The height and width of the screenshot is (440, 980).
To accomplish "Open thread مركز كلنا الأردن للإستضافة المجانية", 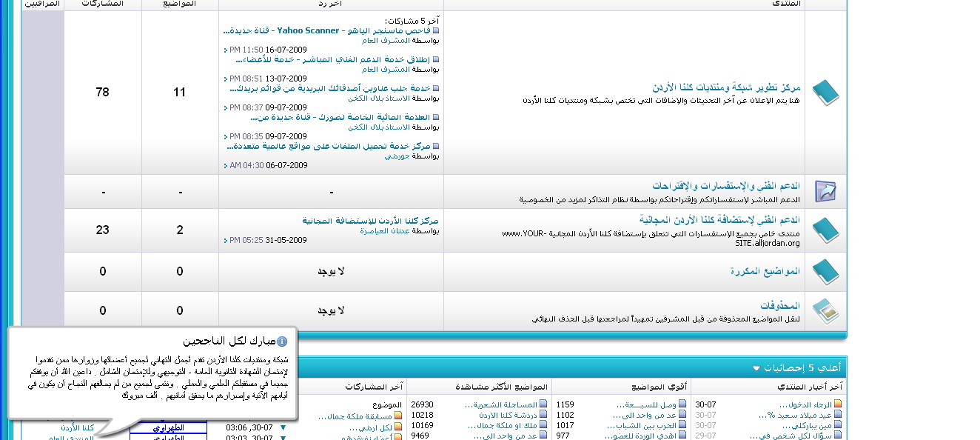I will pyautogui.click(x=370, y=221).
